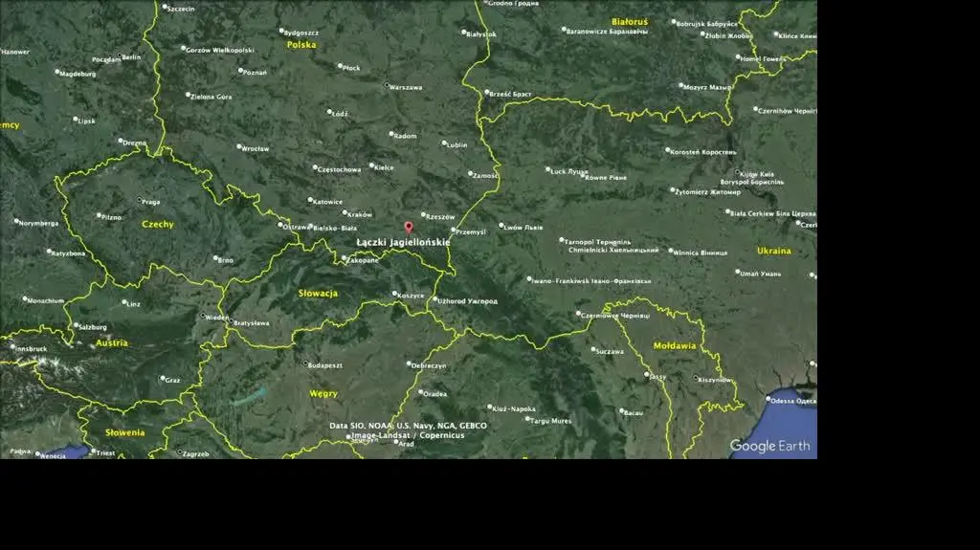Viewport: 980px width, 550px height.
Task: Select the Lipsk city label
Action: tap(87, 121)
